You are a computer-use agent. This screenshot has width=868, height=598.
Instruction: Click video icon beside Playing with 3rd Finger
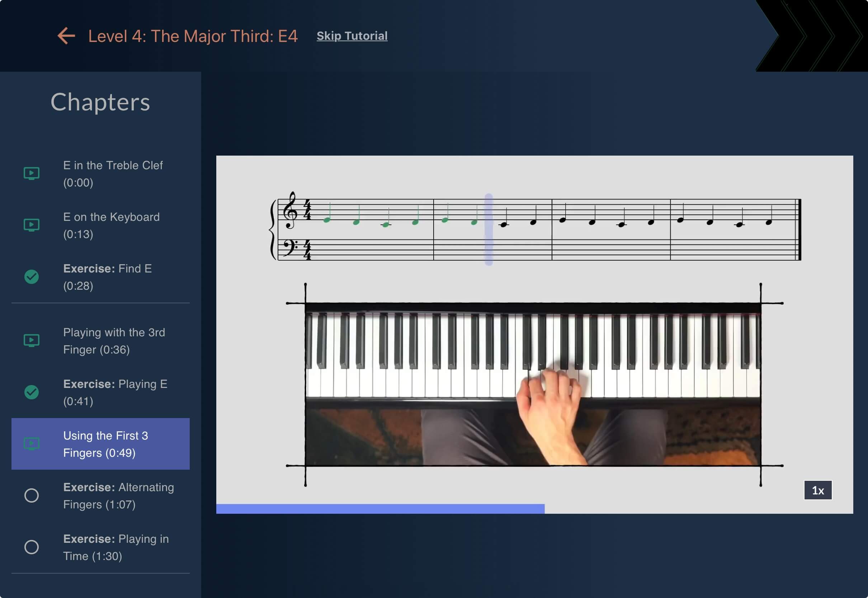[x=32, y=341]
